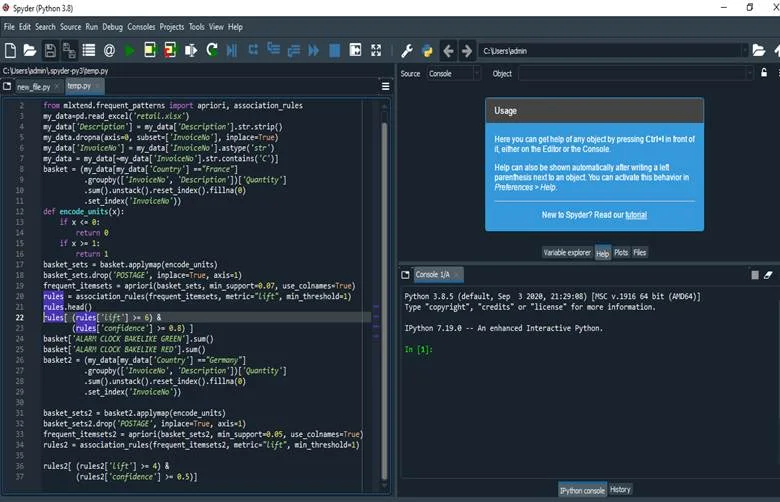
Task: Click line number 22 in editor
Action: point(19,317)
